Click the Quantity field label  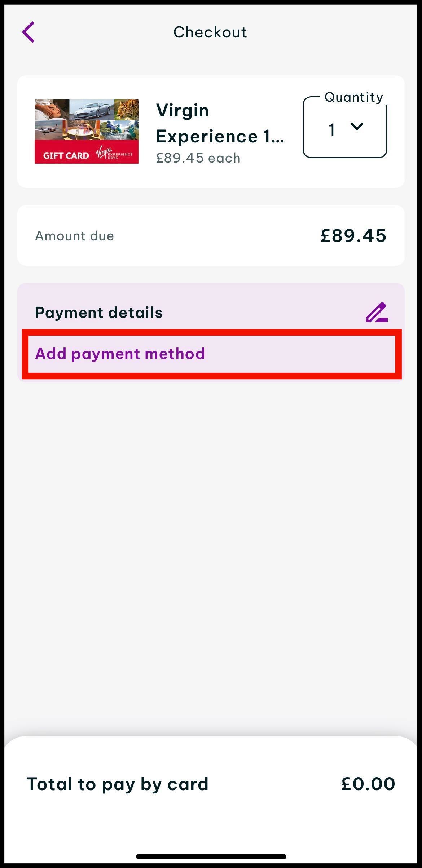(353, 97)
